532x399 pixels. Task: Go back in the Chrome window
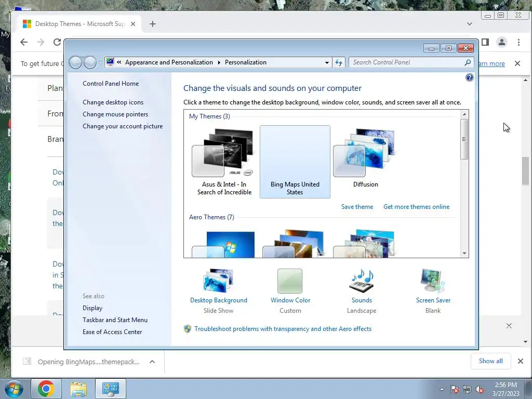coord(24,42)
